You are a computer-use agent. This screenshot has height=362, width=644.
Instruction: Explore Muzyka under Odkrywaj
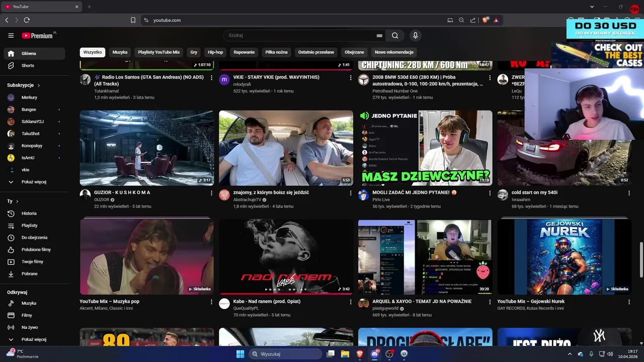(34, 303)
